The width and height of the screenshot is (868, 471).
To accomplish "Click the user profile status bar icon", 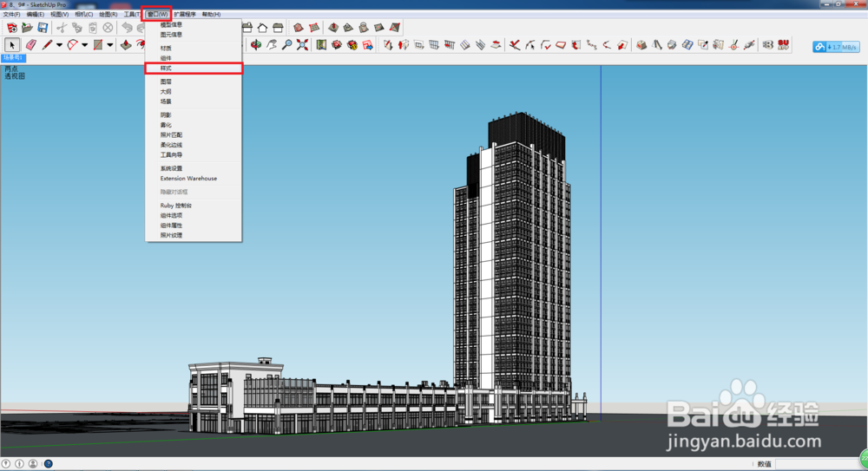I will 33,464.
